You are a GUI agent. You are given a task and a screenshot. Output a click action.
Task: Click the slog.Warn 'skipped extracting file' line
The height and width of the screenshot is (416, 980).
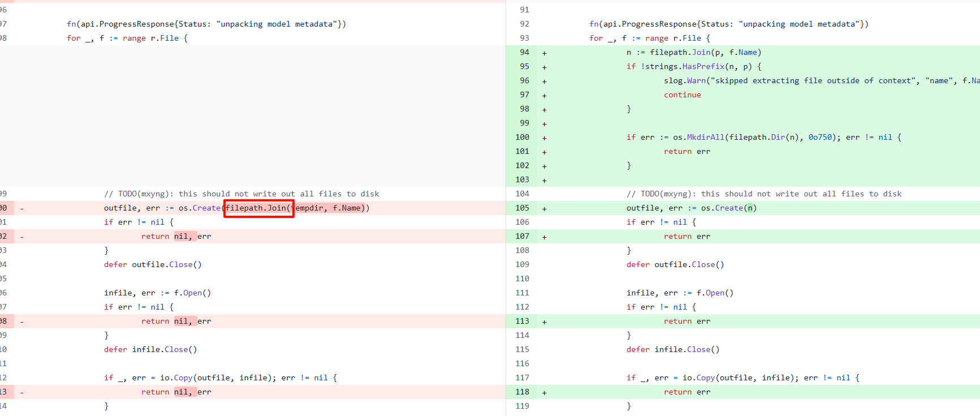[x=822, y=80]
